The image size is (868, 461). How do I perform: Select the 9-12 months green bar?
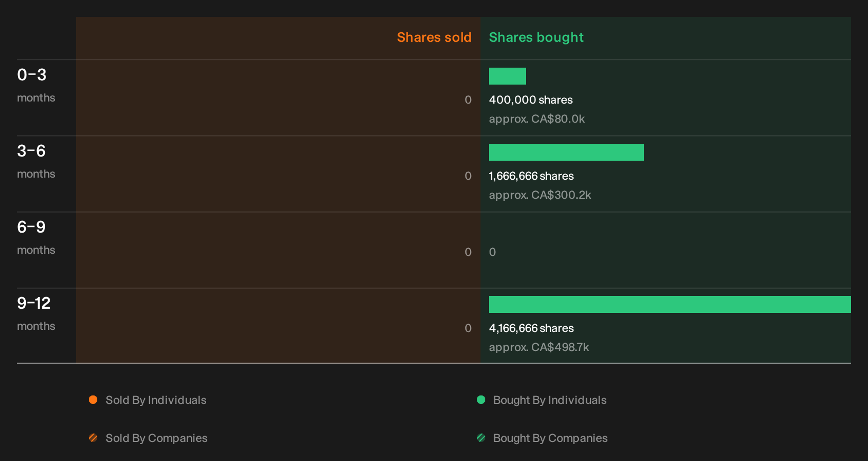click(670, 305)
